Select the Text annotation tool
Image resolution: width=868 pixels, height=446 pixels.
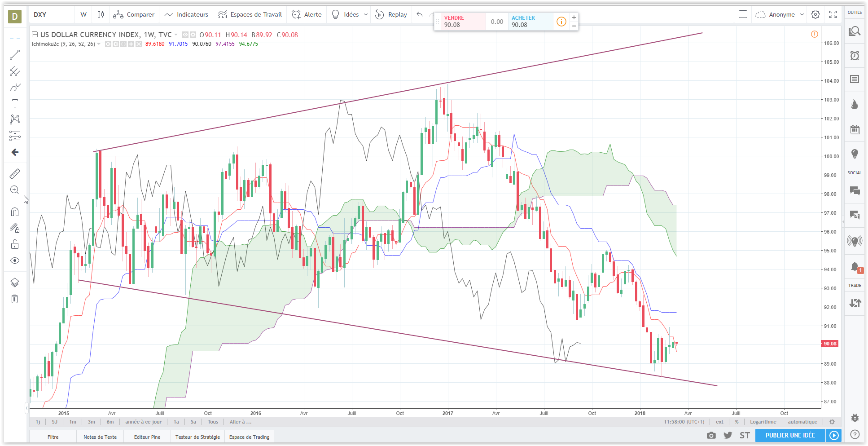(15, 103)
